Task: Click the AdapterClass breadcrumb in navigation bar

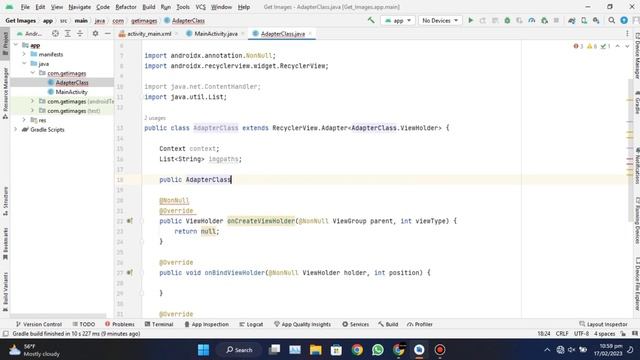Action: [x=184, y=20]
